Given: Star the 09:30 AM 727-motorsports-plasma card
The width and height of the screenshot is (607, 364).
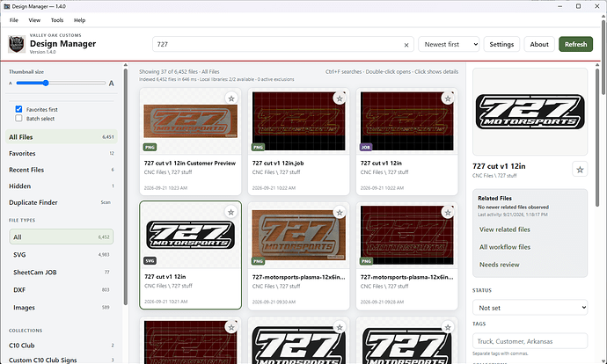Looking at the screenshot, I should 340,213.
